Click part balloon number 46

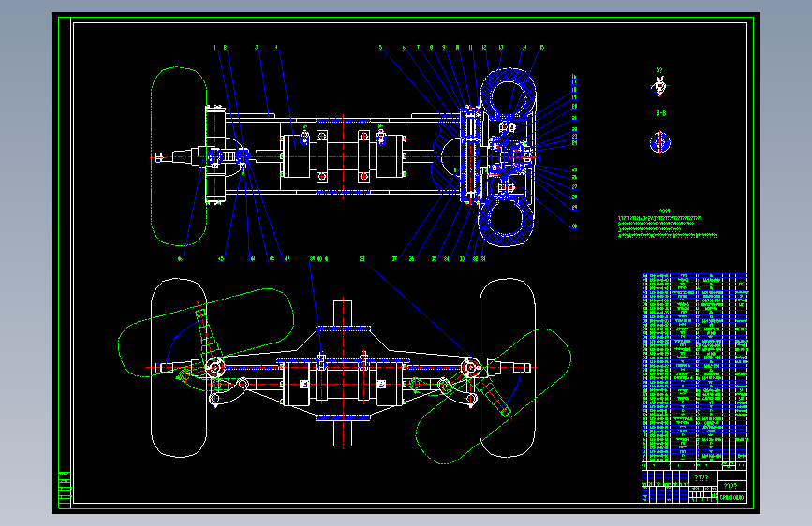[x=180, y=259]
